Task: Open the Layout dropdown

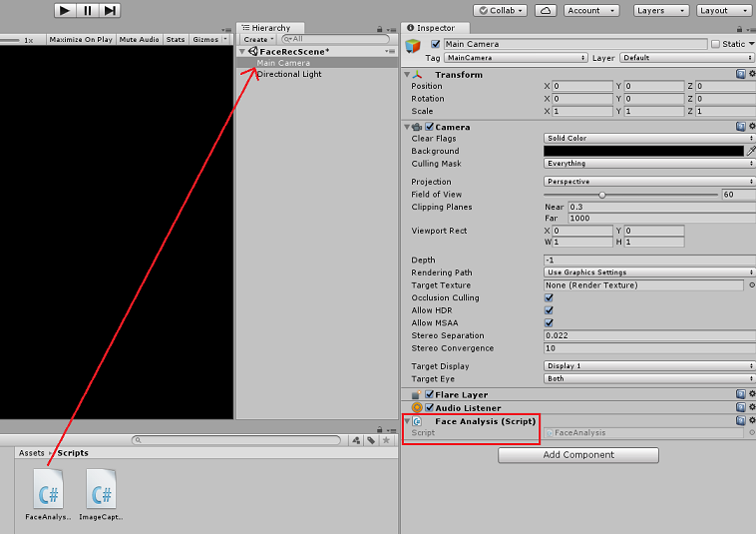Action: (x=724, y=11)
